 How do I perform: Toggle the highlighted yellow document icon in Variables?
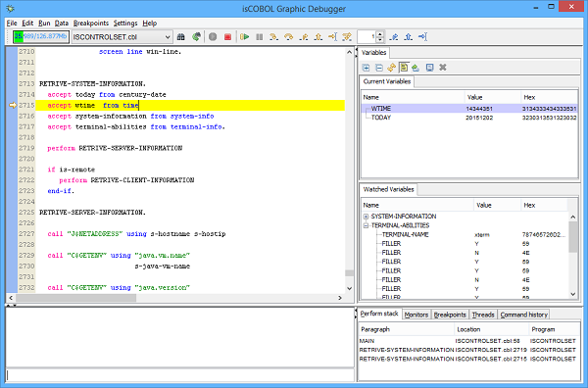404,68
